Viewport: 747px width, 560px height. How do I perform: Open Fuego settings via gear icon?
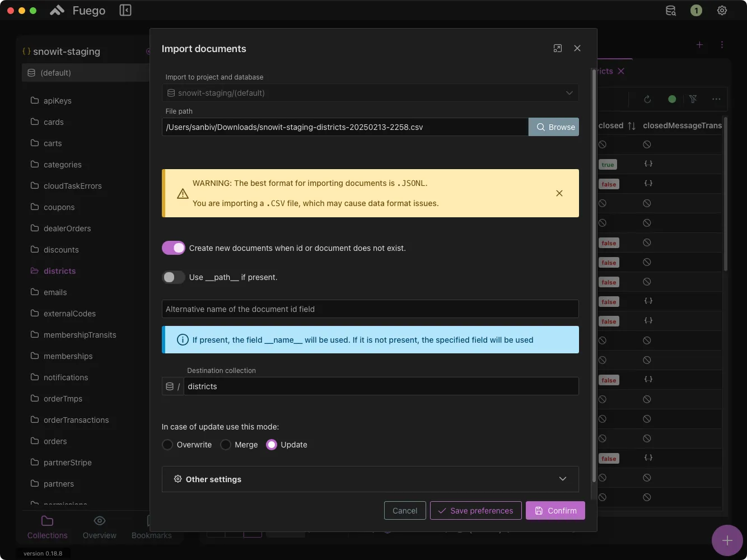(x=722, y=10)
